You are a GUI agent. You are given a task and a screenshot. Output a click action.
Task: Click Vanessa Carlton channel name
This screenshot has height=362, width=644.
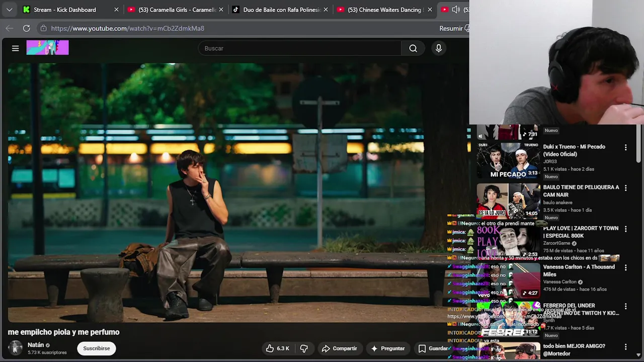[559, 282]
